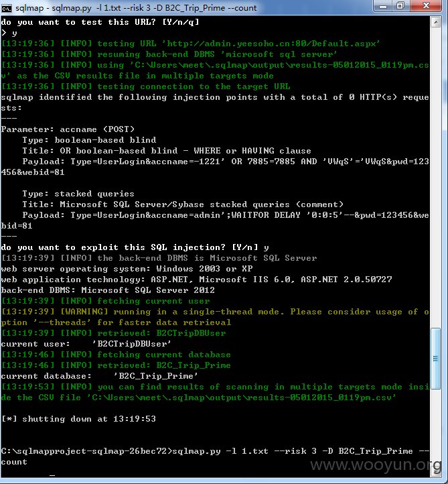Click 'web server operating system: Windows 2003 or XP' line
448x484 pixels.
127,269
